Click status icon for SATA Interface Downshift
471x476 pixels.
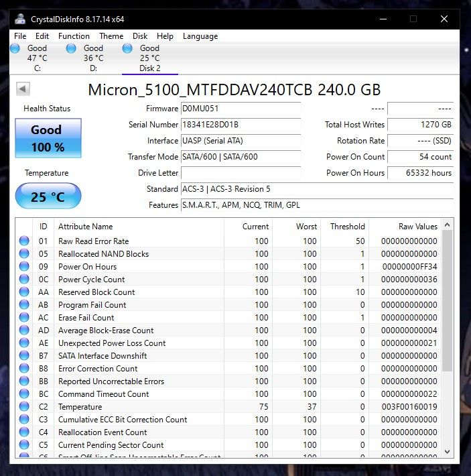click(x=24, y=355)
